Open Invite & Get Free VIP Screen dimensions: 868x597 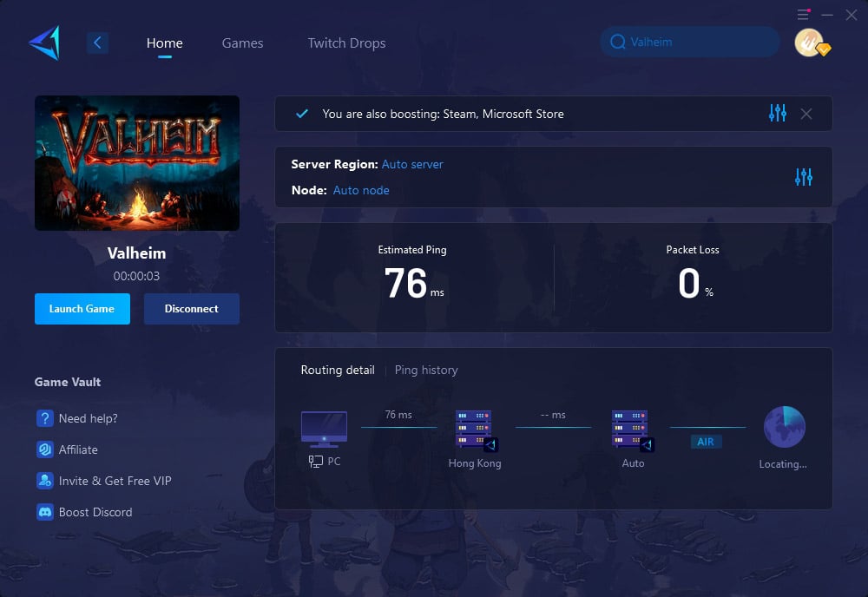point(115,481)
